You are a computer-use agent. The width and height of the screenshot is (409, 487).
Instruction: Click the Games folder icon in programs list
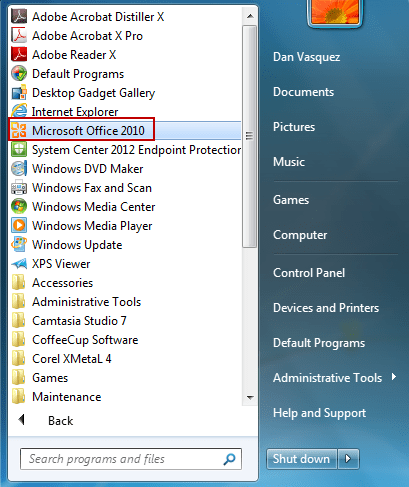(19, 378)
